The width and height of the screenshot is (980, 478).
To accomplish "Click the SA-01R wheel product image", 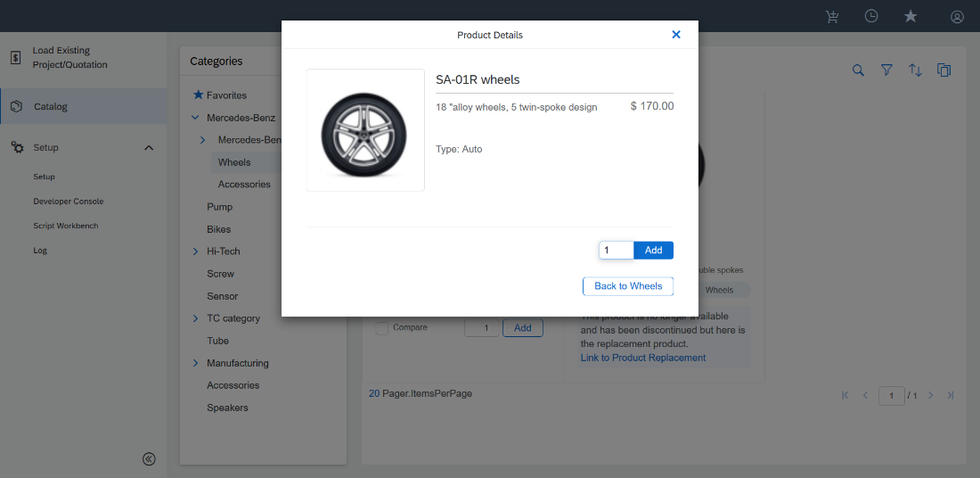I will pos(365,130).
